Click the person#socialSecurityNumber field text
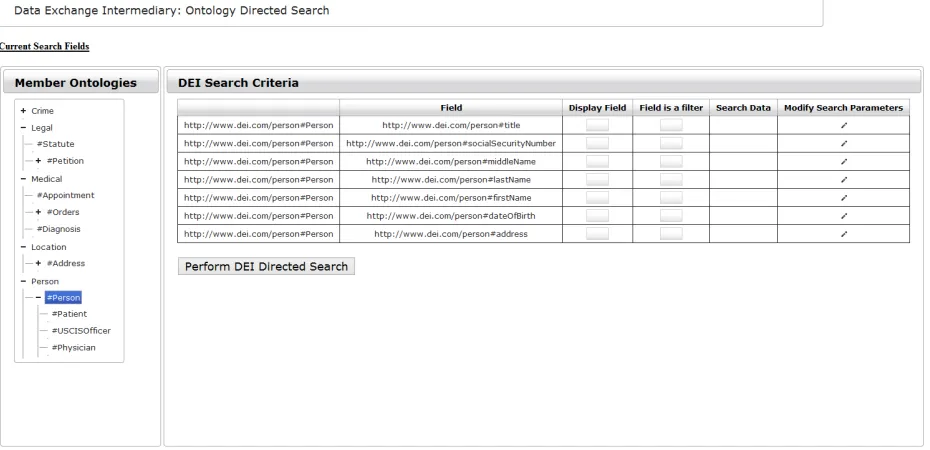This screenshot has width=930, height=450. coord(451,143)
